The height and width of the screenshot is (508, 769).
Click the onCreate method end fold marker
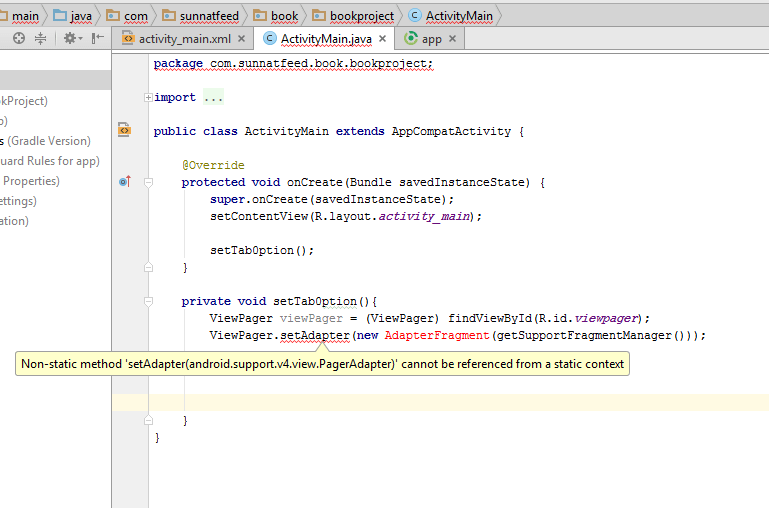[148, 268]
